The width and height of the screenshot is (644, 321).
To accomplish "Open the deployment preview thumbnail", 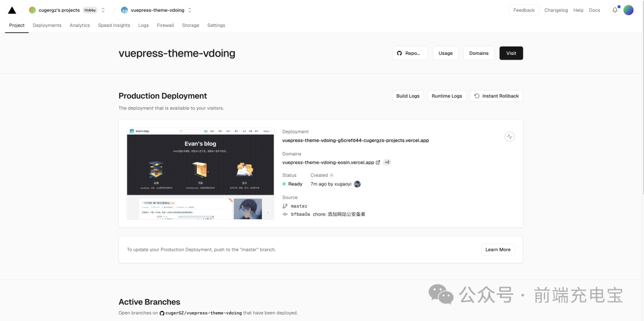I will pos(200,173).
